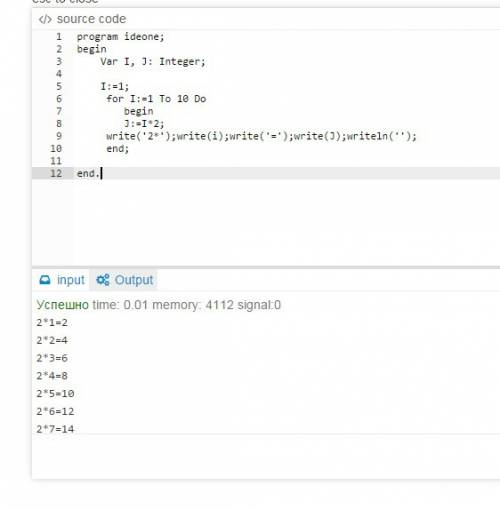Click empty editor area below the code
500x509 pixels.
[x=266, y=222]
